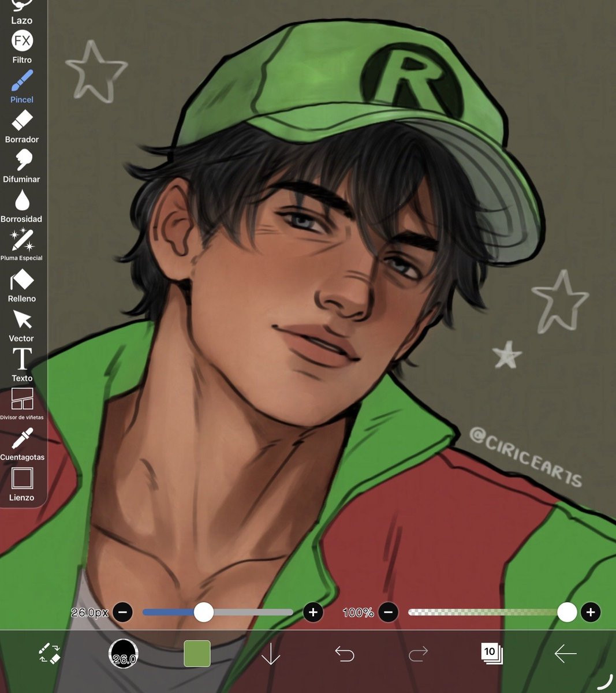The height and width of the screenshot is (693, 616).
Task: Open the Lienzo canvas tool
Action: pyautogui.click(x=22, y=485)
